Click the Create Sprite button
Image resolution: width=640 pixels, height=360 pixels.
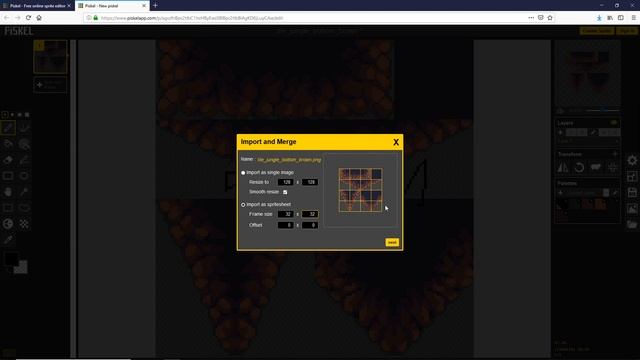tap(597, 31)
